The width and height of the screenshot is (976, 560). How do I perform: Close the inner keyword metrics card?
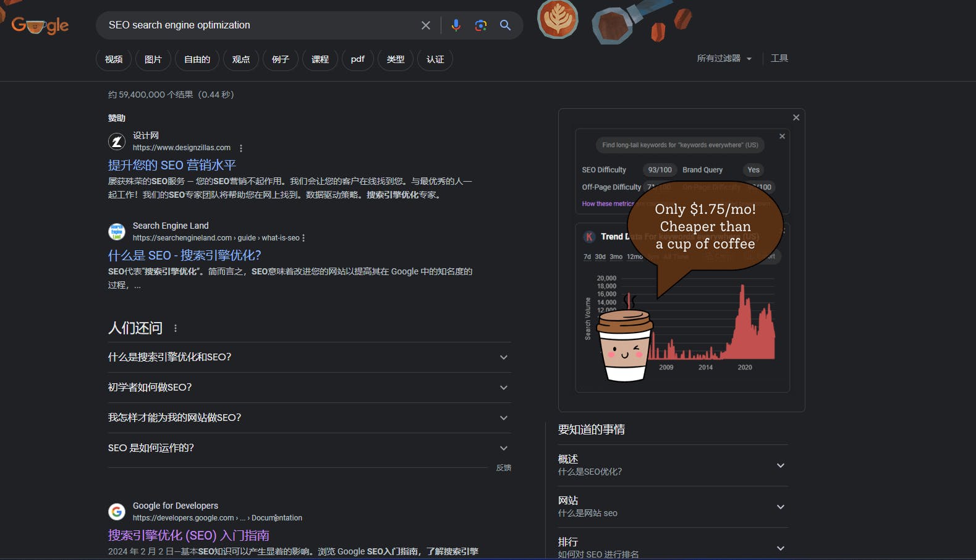782,136
